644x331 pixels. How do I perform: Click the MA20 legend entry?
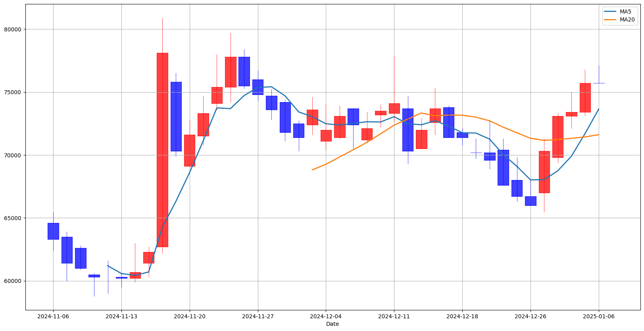pyautogui.click(x=620, y=20)
